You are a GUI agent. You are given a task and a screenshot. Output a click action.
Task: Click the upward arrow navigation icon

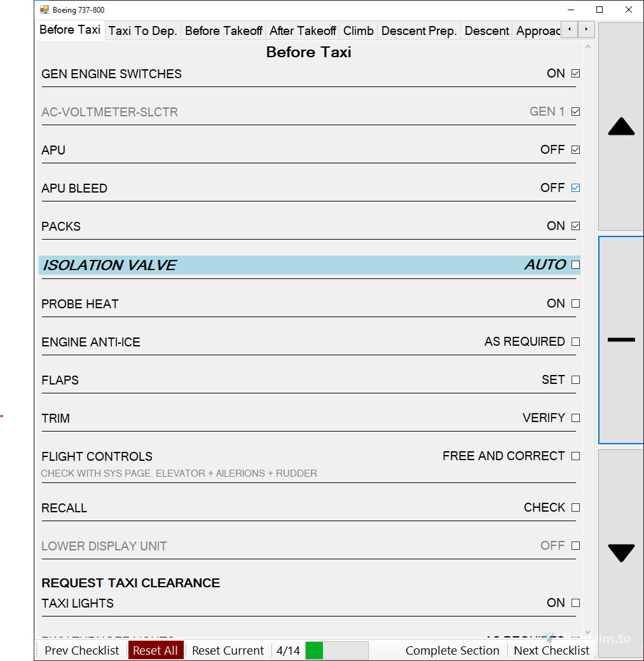point(620,126)
